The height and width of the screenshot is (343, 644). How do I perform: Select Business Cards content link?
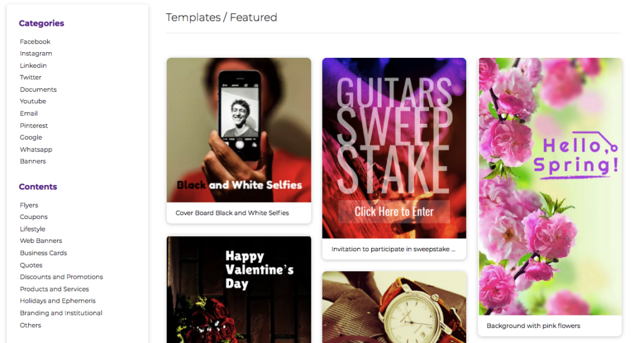43,252
